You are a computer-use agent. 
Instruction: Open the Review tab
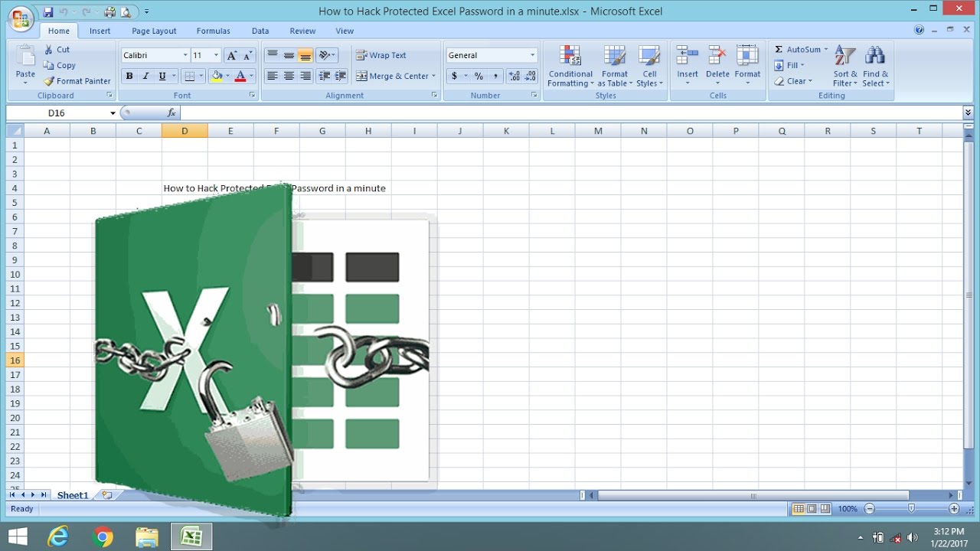(x=302, y=31)
